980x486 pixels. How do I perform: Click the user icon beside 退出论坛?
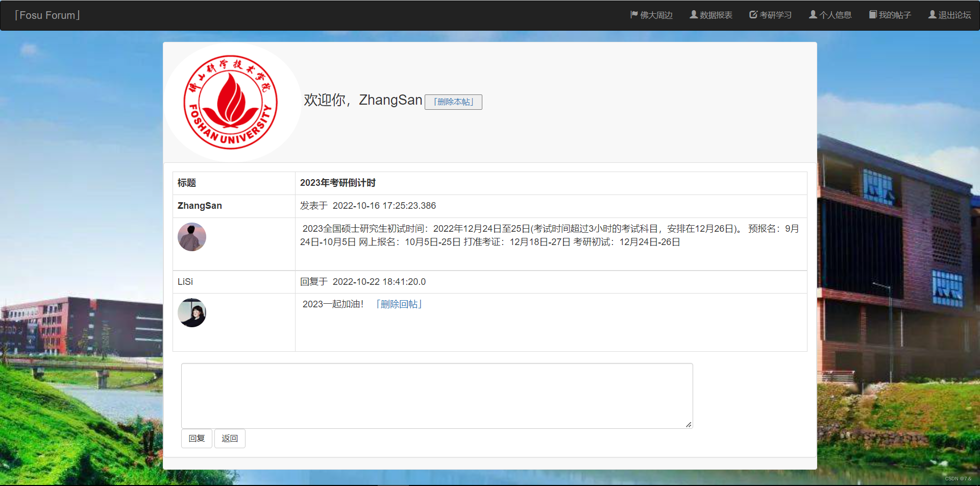[x=932, y=15]
